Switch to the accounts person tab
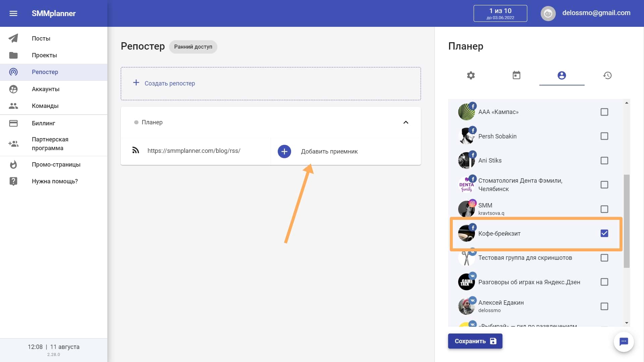This screenshot has width=644, height=362. [x=562, y=75]
